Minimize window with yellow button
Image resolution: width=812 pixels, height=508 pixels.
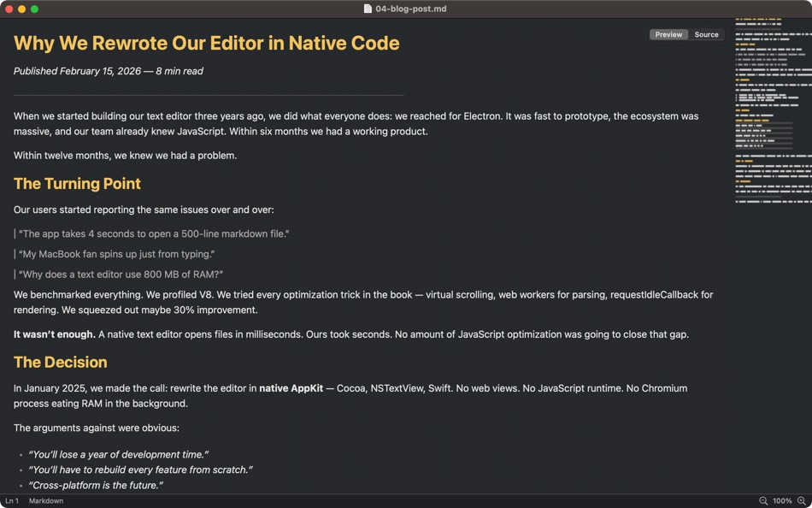pos(21,9)
